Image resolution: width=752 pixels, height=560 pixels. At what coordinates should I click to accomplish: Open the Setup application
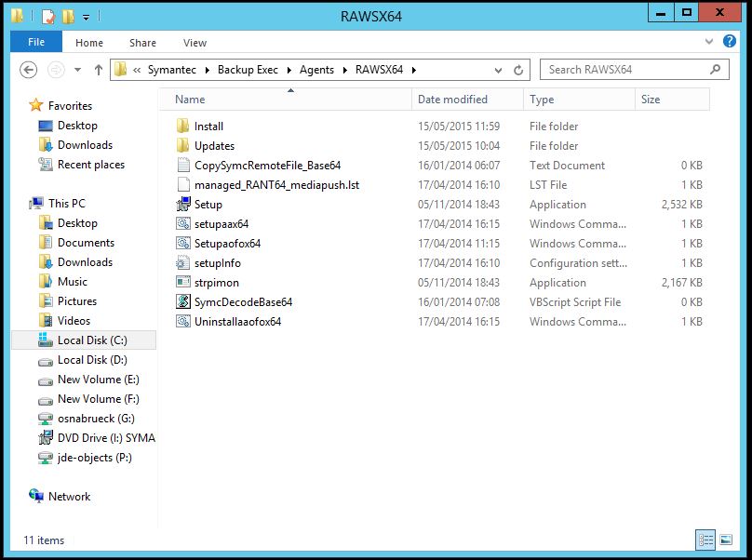(x=207, y=204)
